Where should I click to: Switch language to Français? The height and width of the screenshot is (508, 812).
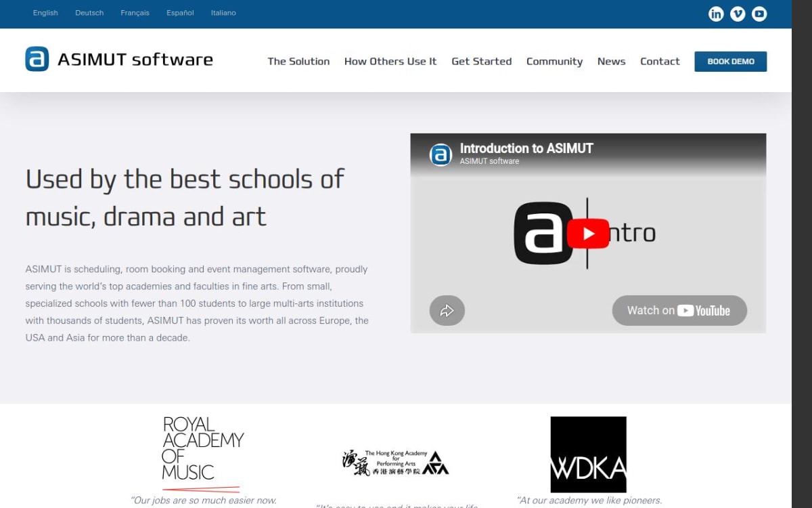point(135,13)
